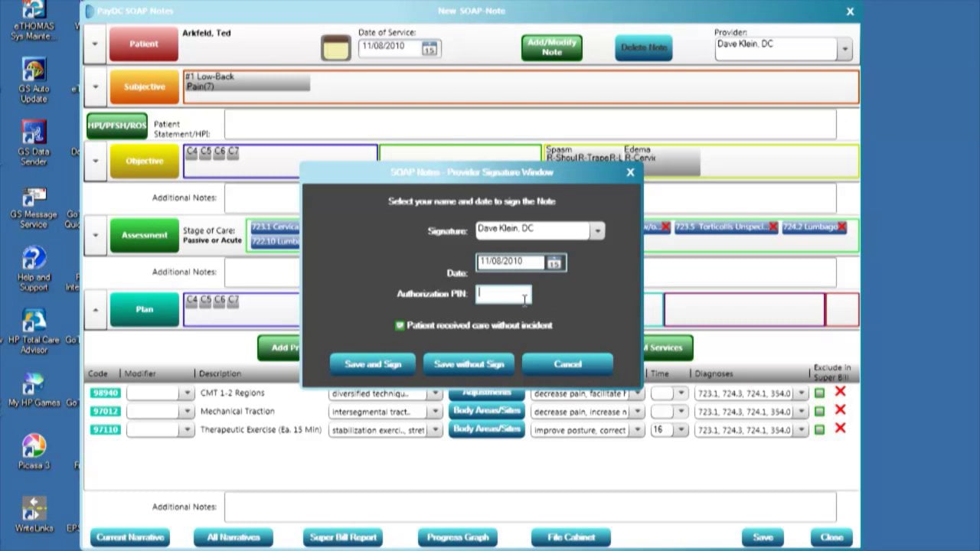This screenshot has width=980, height=551.
Task: Click Save and Sign button
Action: pos(373,364)
